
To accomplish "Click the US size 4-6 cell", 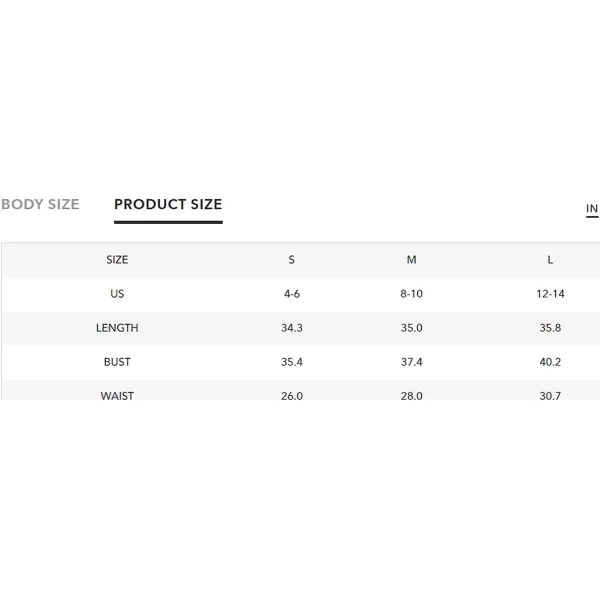I will 292,294.
